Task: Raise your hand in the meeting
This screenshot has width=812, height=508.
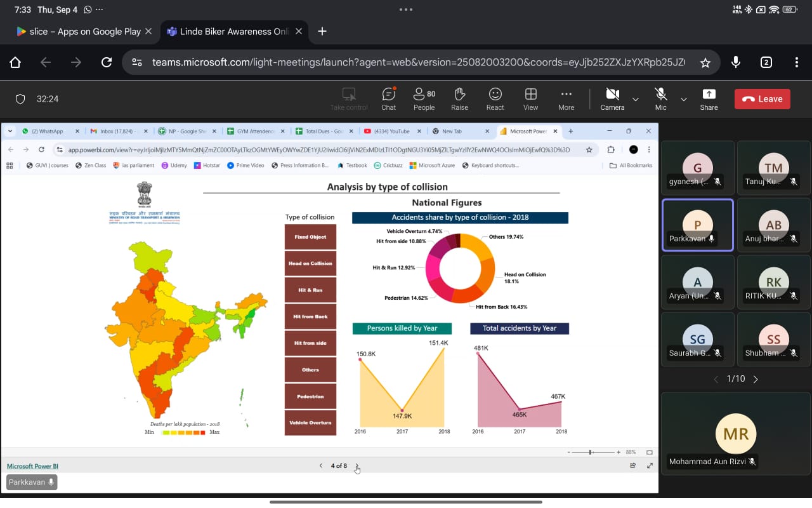Action: pos(459,98)
